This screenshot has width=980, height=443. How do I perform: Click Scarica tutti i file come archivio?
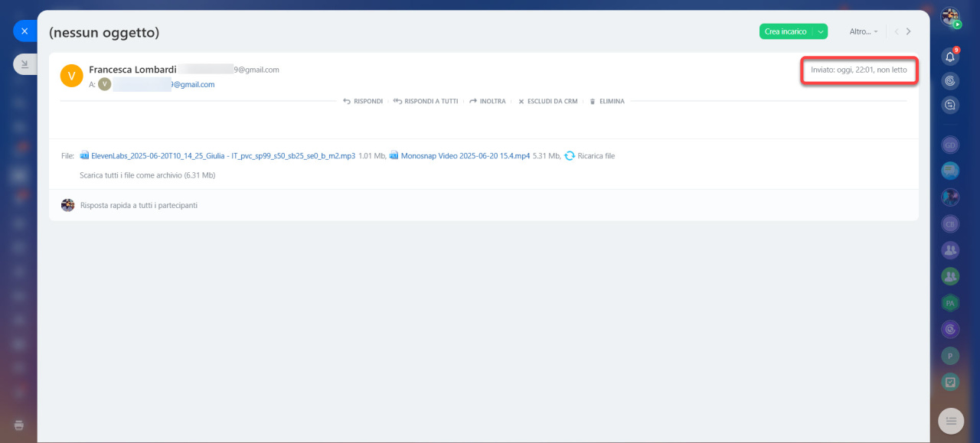(x=147, y=175)
